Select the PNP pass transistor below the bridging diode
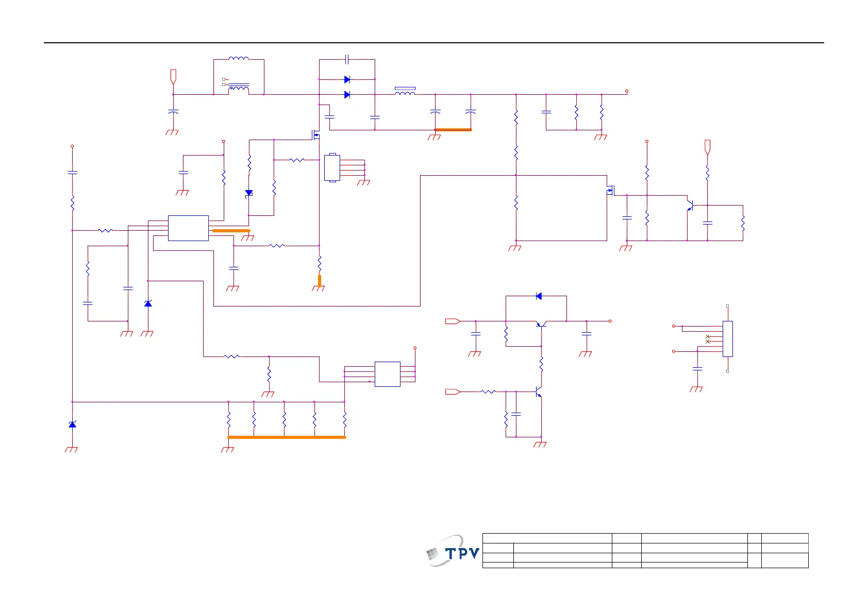Image resolution: width=868 pixels, height=613 pixels. [541, 323]
